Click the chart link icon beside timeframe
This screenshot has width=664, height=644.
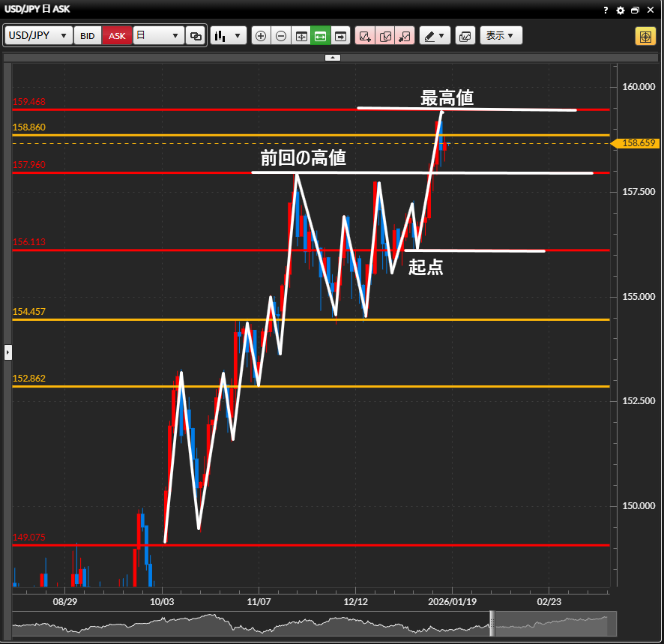pyautogui.click(x=196, y=36)
